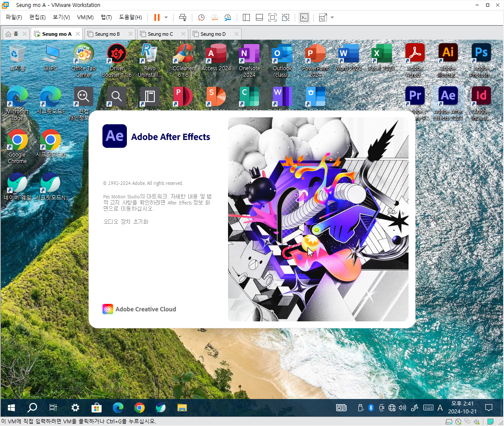Toggle Unity mode icon
Screen dimensions: 504x426
point(286,17)
